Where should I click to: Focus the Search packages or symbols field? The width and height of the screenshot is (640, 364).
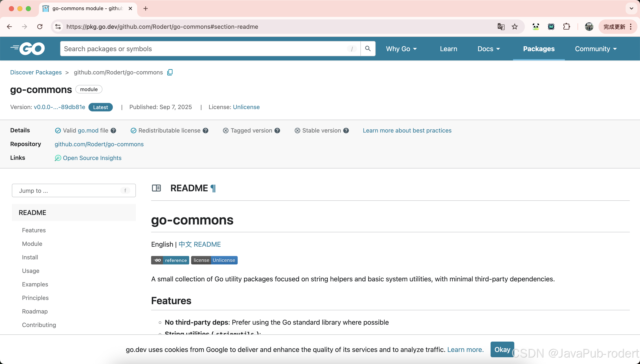210,49
